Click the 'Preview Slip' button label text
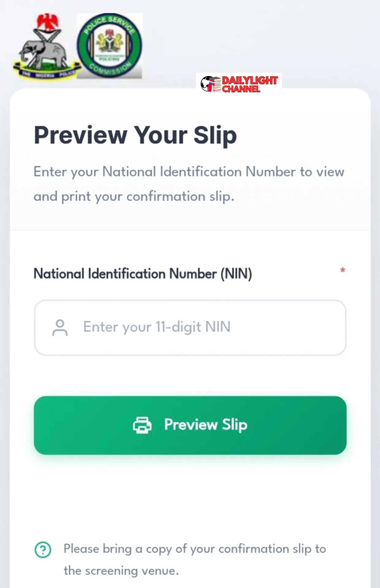This screenshot has width=380, height=588. tap(206, 425)
